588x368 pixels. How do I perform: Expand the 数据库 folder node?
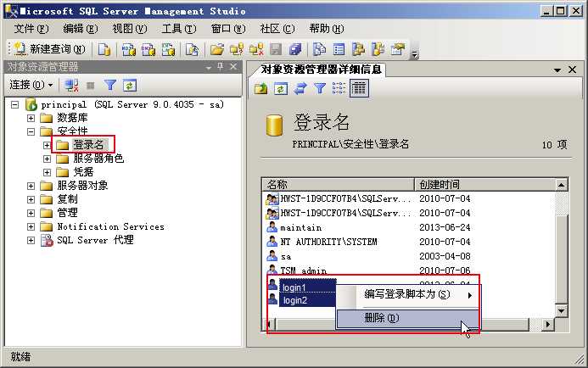pos(31,118)
